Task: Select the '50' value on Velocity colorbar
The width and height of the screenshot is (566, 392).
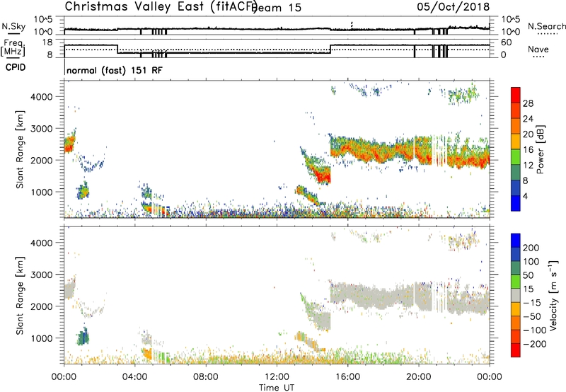Action: 528,275
